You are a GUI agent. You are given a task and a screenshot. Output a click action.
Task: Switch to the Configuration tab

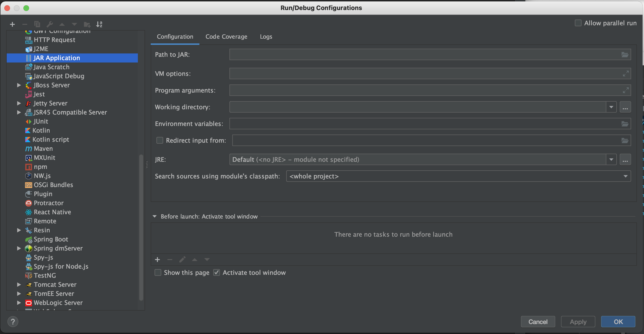[x=175, y=37]
